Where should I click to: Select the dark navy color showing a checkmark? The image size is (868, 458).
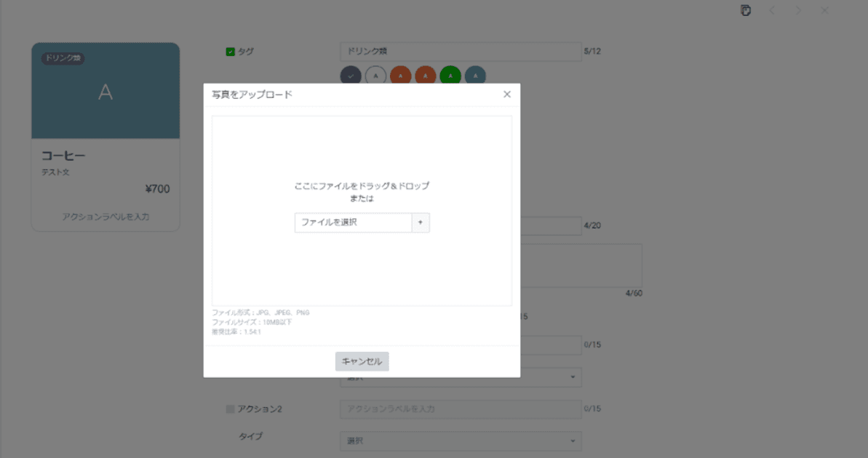[351, 75]
